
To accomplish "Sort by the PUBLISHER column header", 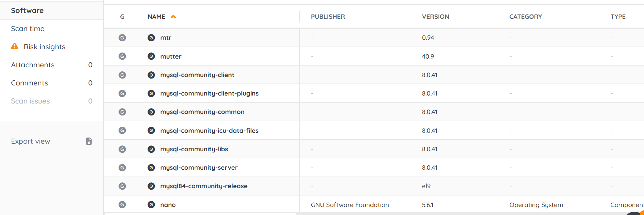I will 328,17.
